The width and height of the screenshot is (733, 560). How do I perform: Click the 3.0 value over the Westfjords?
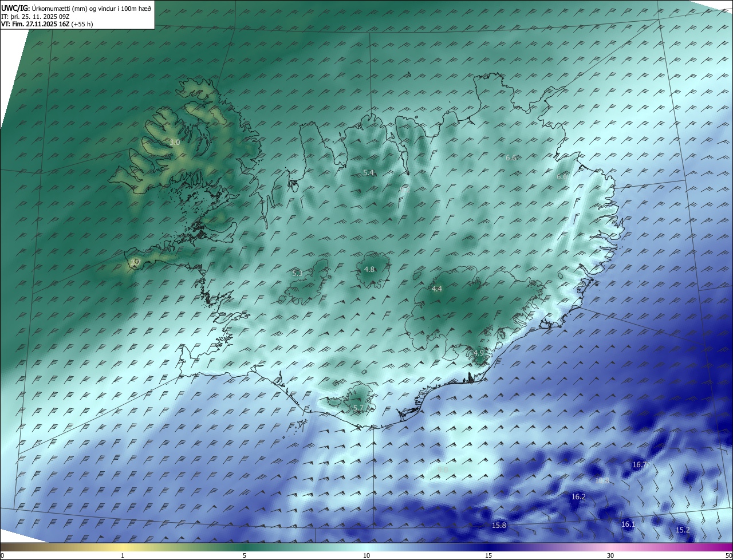pos(175,142)
